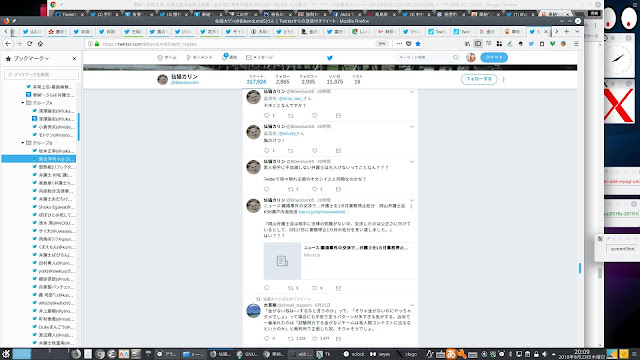640x360 pixels.
Task: Click the xclock item in taskbar
Action: [x=354, y=354]
